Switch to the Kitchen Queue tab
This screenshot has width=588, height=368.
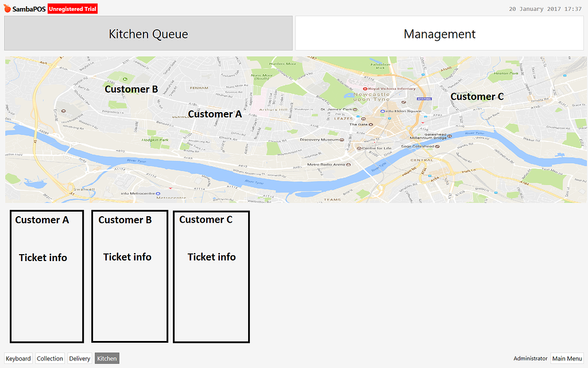coord(148,33)
